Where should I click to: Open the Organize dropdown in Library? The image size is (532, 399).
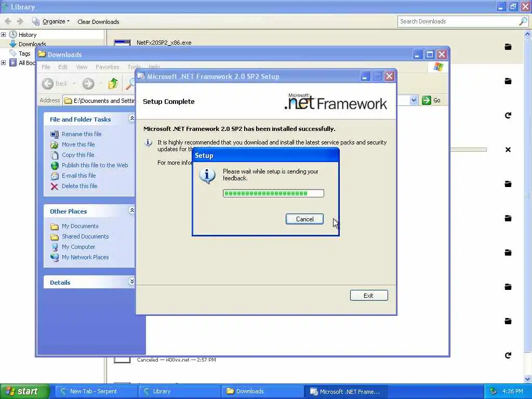[x=51, y=21]
